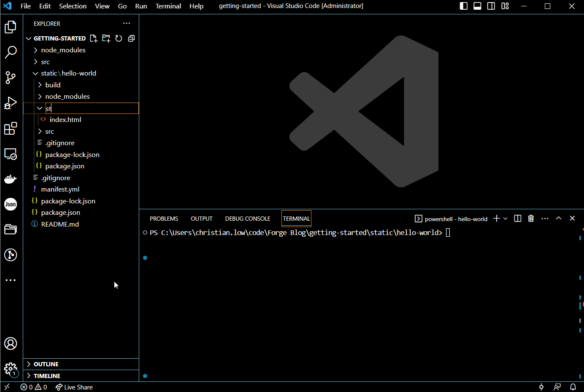The width and height of the screenshot is (584, 392).
Task: Open the Json extension view
Action: (11, 204)
